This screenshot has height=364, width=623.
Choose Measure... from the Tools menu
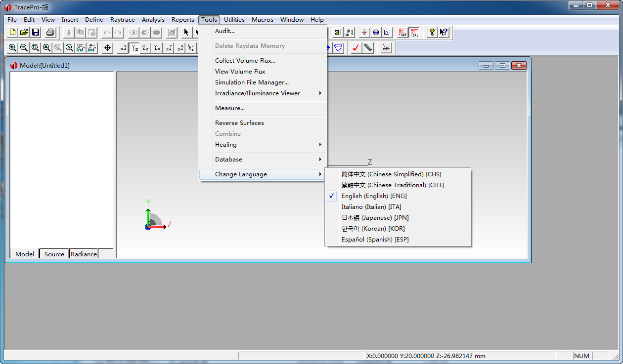(263, 108)
